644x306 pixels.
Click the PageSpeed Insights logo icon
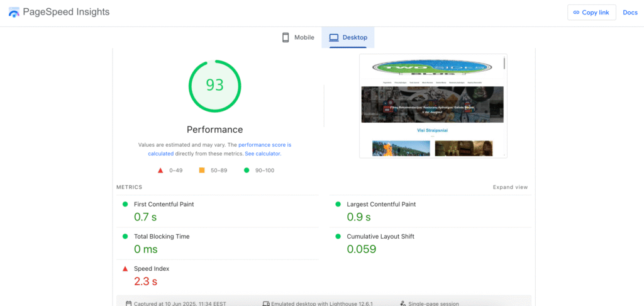click(x=14, y=13)
